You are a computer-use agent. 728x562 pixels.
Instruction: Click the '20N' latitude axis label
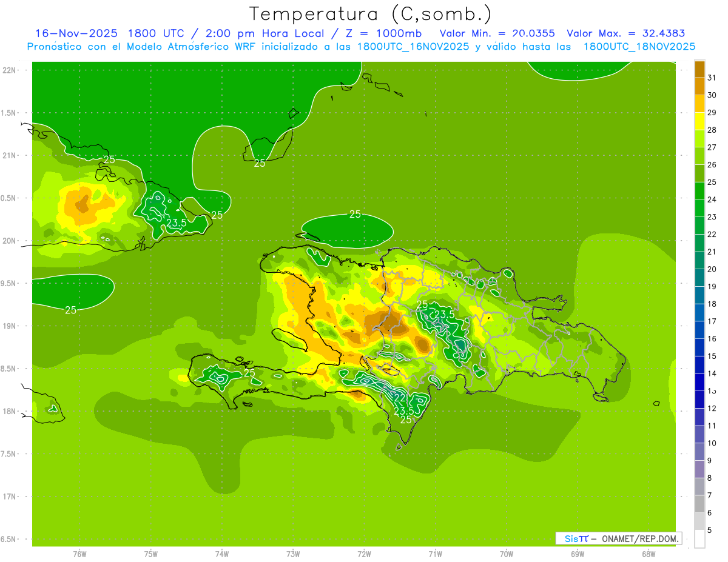[9, 241]
